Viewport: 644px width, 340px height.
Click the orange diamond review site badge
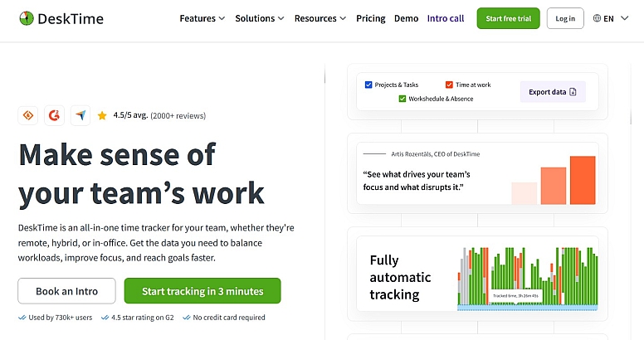[x=28, y=115]
